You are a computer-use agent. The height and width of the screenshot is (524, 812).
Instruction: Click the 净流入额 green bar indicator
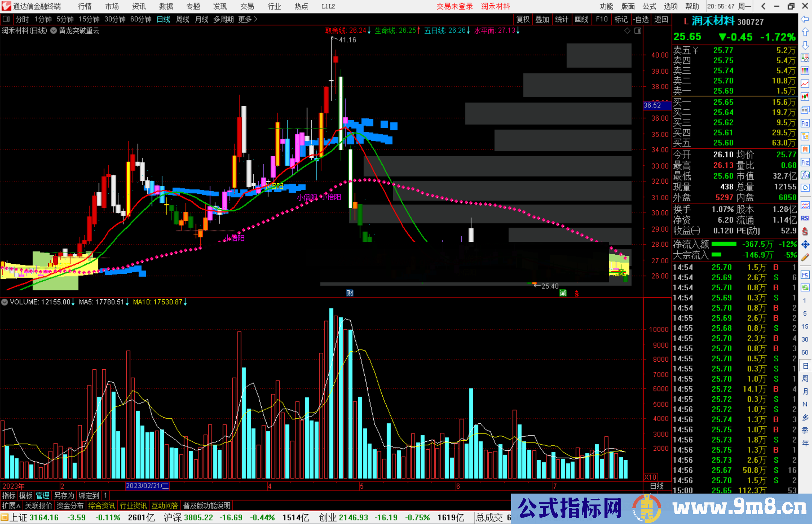pos(724,244)
